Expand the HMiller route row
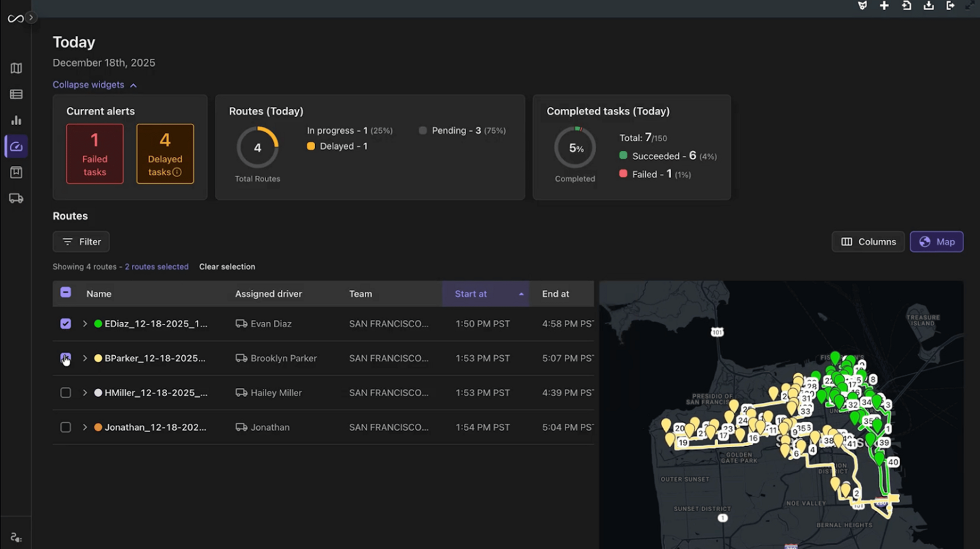The image size is (980, 549). (84, 393)
